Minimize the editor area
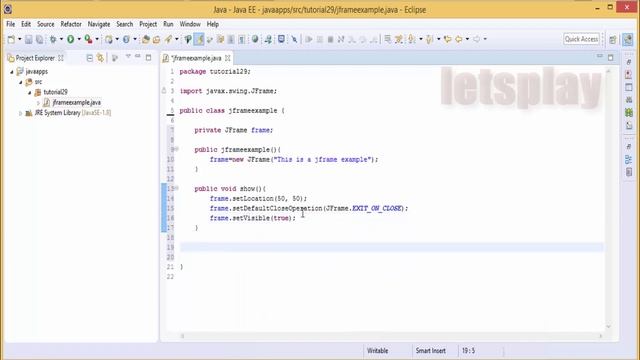The image size is (640, 360). [x=600, y=56]
